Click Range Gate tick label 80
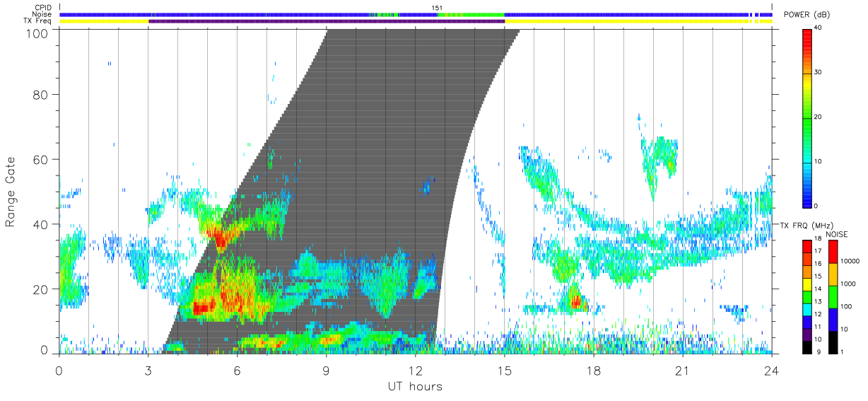 pyautogui.click(x=42, y=94)
